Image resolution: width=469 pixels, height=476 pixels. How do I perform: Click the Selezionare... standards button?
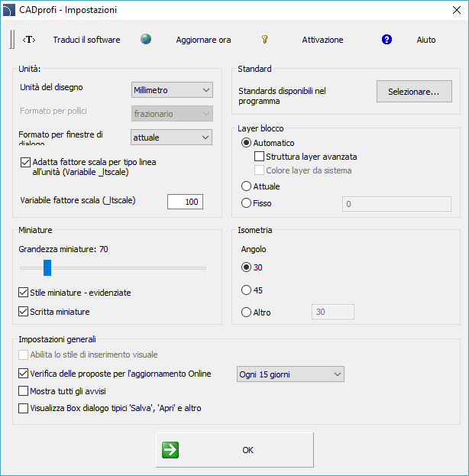414,92
